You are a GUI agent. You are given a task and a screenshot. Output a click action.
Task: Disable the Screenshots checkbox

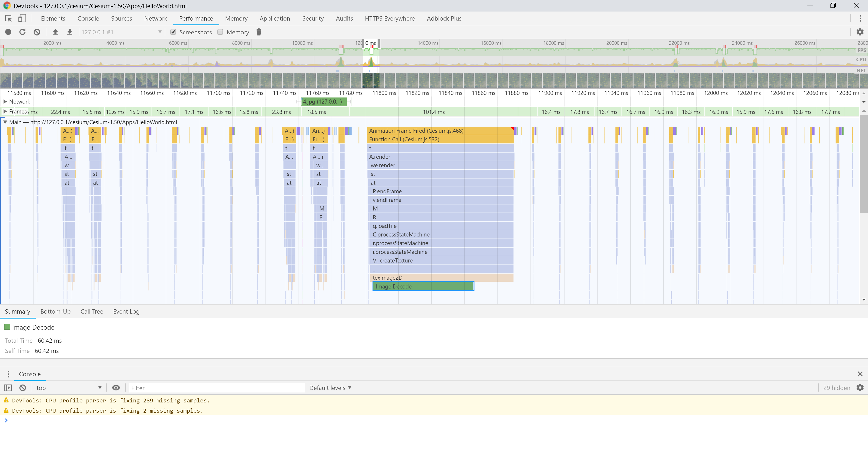point(173,32)
